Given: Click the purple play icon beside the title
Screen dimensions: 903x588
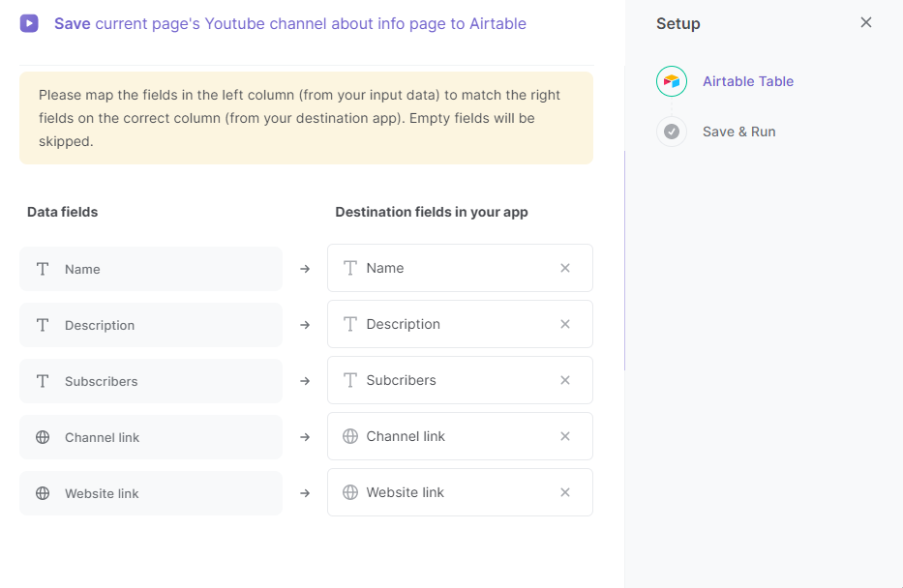Looking at the screenshot, I should click(29, 23).
